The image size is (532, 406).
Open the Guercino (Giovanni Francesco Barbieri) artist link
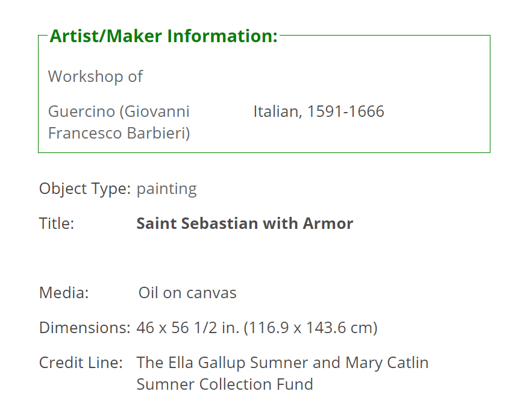pyautogui.click(x=119, y=122)
